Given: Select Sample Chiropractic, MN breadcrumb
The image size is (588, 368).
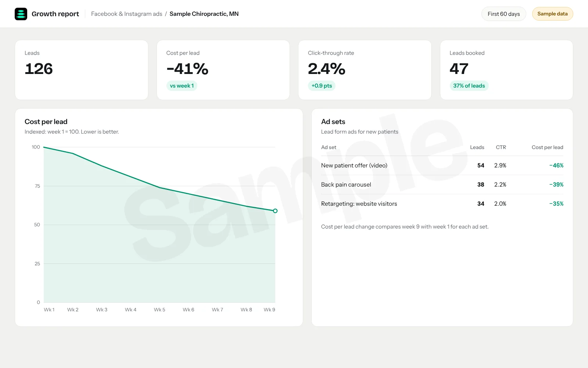Looking at the screenshot, I should 204,14.
